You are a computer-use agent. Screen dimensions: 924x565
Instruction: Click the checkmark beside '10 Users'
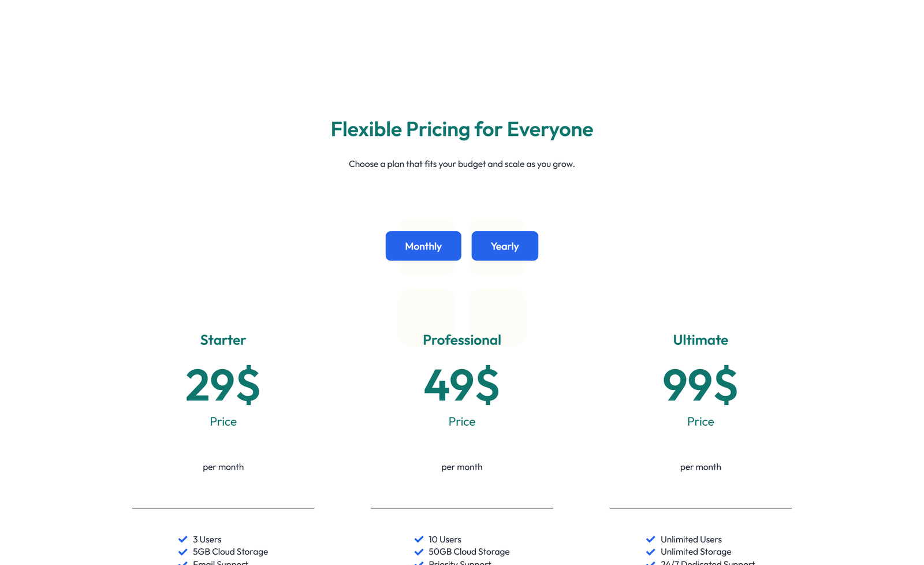(419, 538)
